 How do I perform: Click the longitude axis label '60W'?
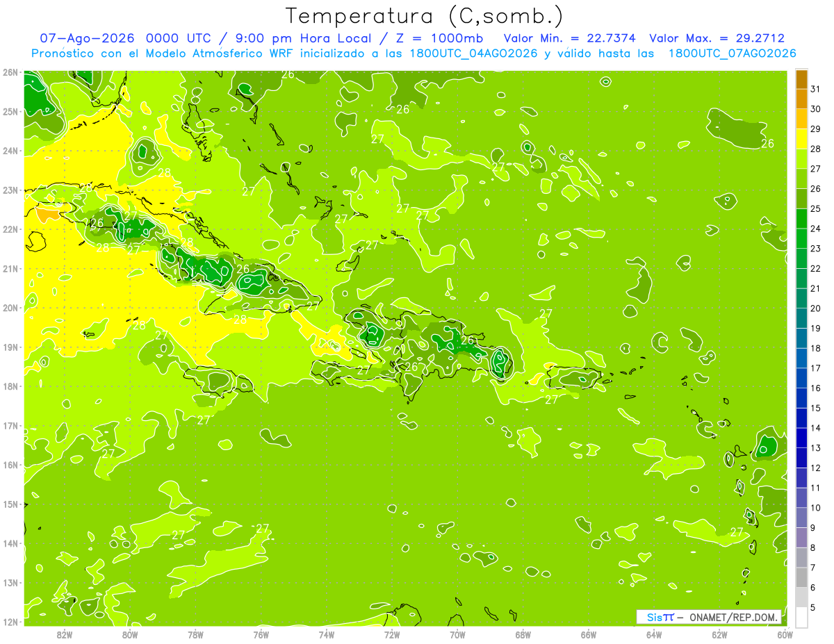[x=785, y=634]
